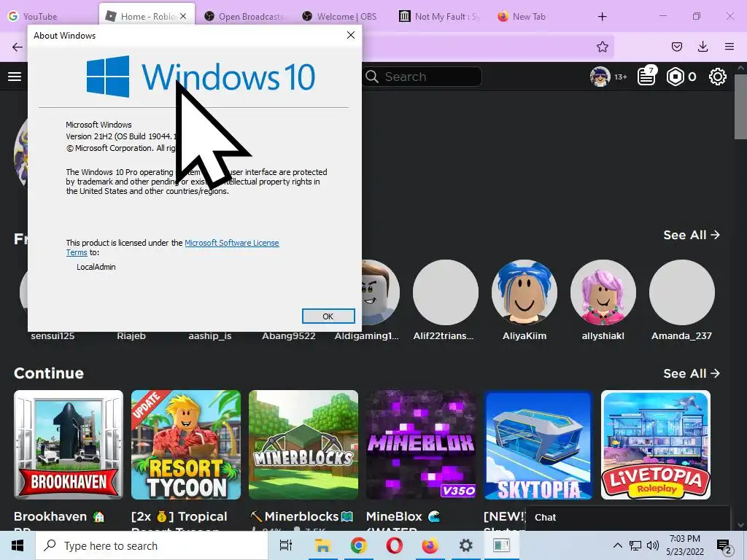Close the Home - Roblox tab
The height and width of the screenshot is (560, 747).
[183, 17]
